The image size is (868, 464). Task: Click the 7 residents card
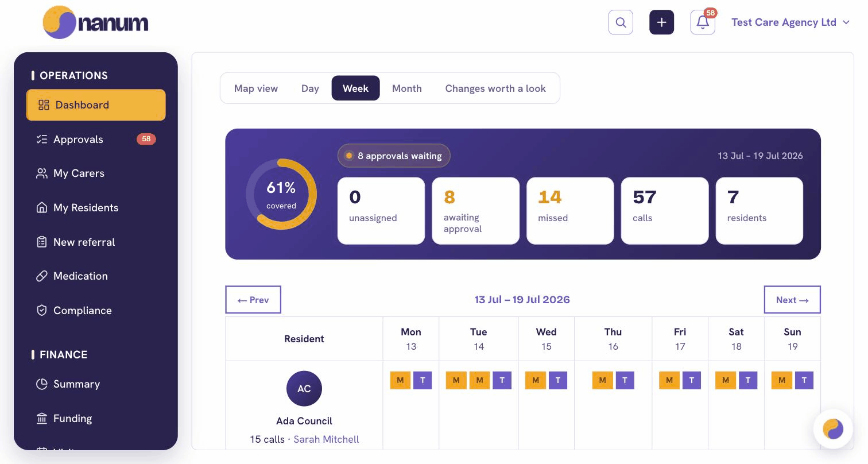point(759,211)
